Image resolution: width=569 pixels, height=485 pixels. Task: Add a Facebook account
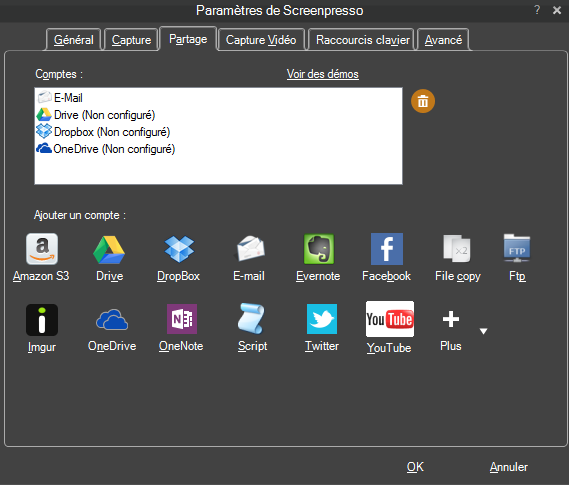tap(386, 258)
